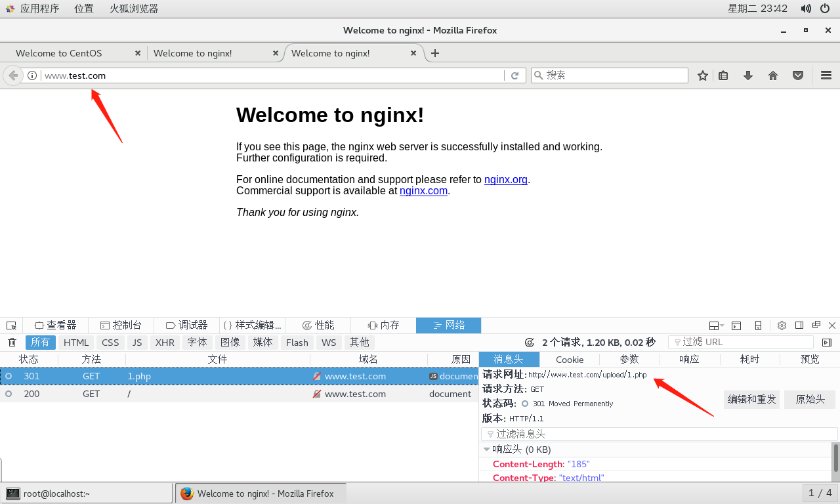840x504 pixels.
Task: Open the system power menu icon
Action: coord(825,9)
